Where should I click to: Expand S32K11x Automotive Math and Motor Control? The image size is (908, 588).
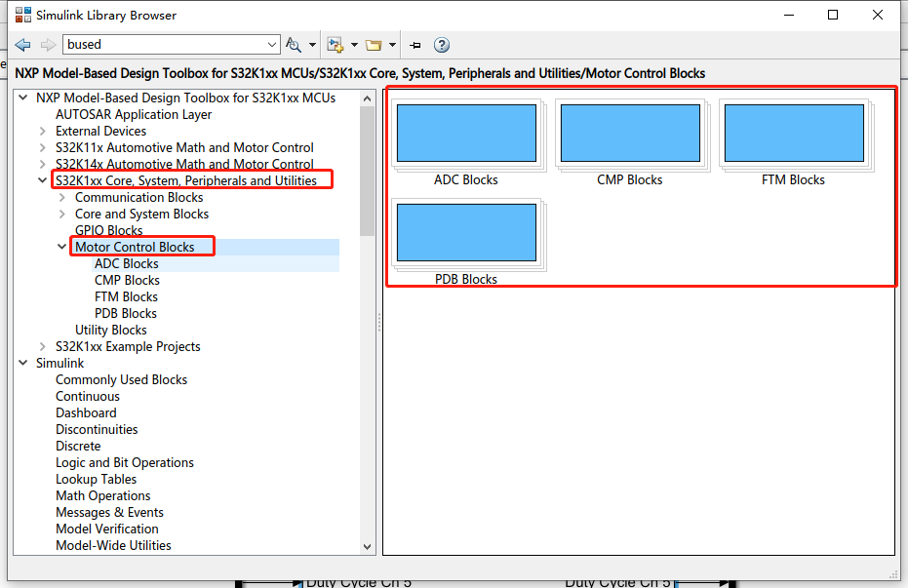tap(42, 147)
